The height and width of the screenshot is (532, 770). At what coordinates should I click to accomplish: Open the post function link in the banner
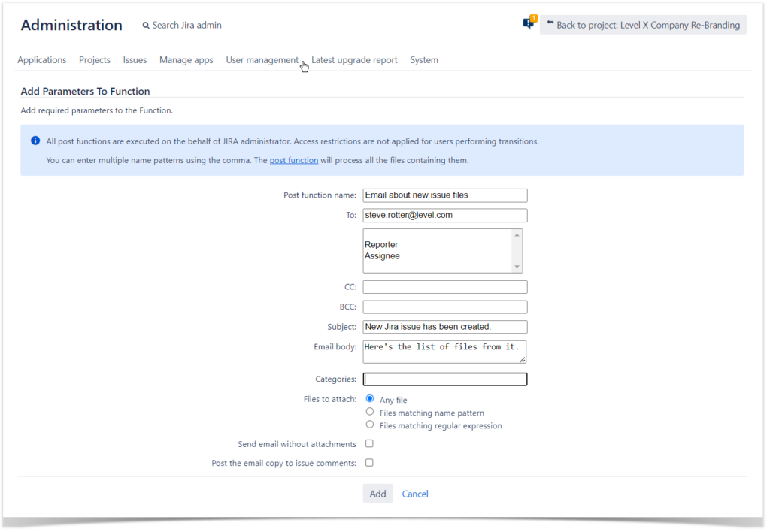(x=293, y=159)
